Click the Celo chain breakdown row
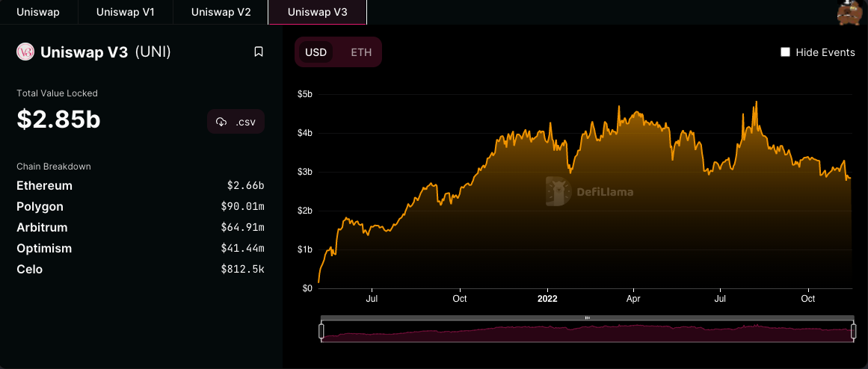Screen dimensions: 868x369 [141, 270]
